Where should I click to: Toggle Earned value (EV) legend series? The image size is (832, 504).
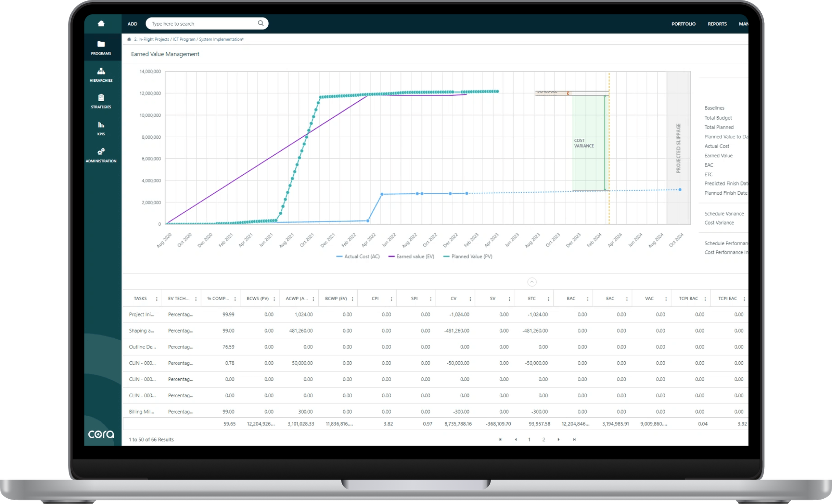[411, 257]
